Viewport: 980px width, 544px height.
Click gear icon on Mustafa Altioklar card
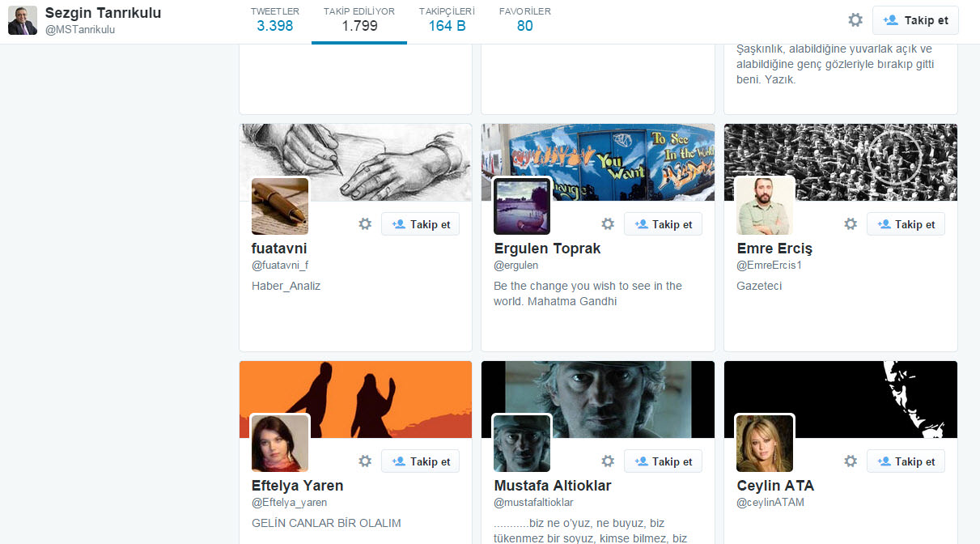pos(608,461)
